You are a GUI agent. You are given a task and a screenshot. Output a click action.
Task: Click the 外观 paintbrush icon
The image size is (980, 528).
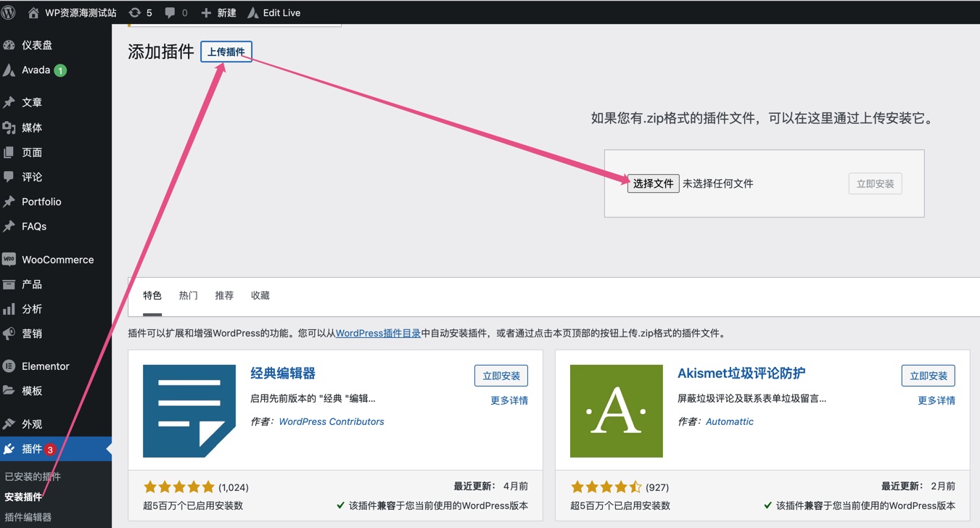point(9,424)
